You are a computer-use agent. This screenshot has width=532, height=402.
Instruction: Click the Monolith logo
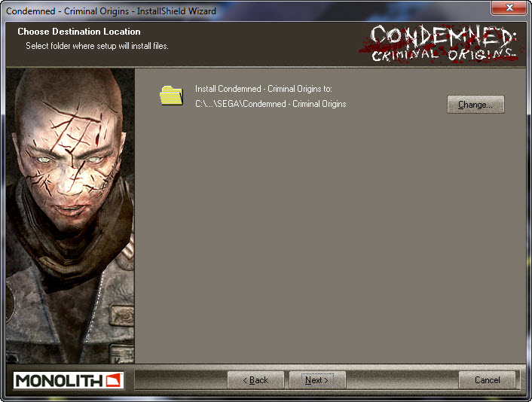click(x=69, y=380)
